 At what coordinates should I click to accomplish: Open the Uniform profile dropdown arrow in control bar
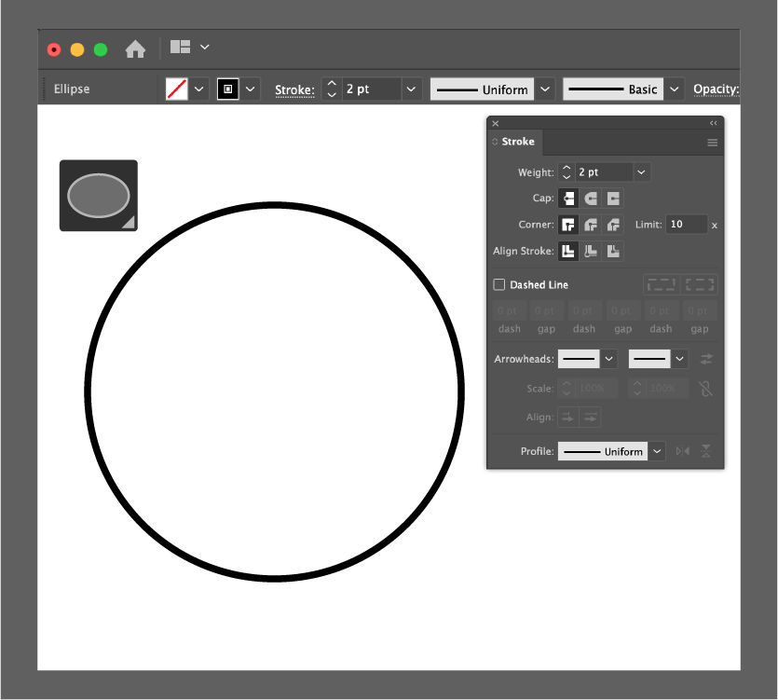[545, 89]
